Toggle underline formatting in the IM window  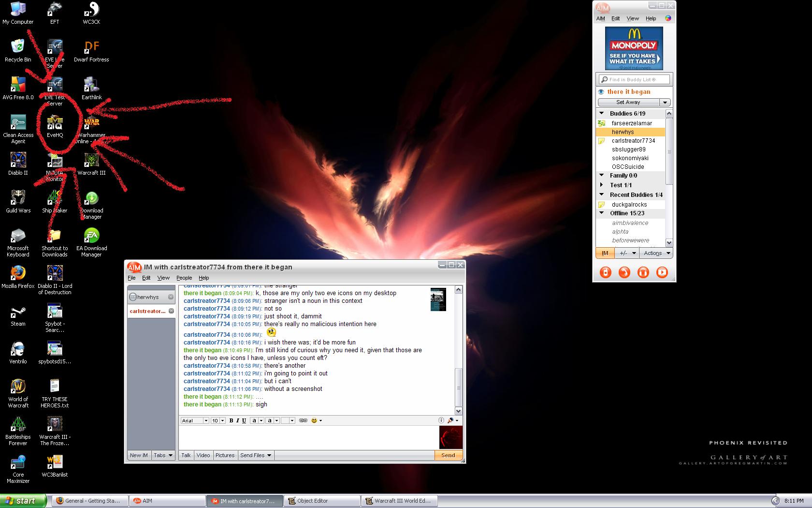click(x=244, y=420)
